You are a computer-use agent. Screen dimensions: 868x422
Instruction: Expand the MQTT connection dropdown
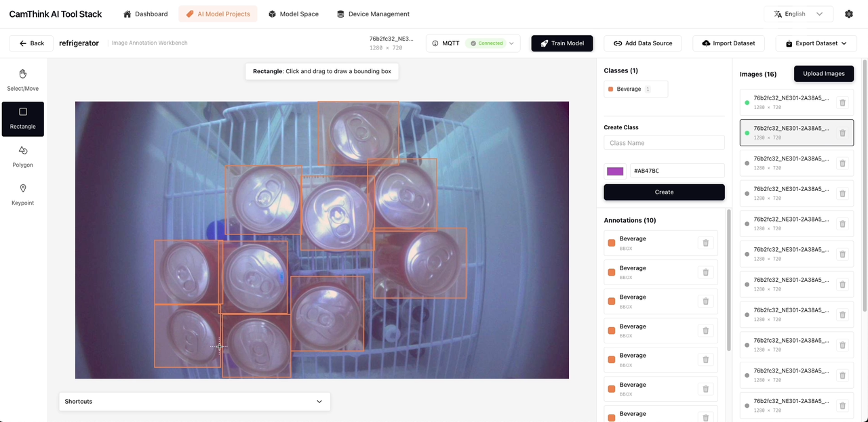click(473, 43)
